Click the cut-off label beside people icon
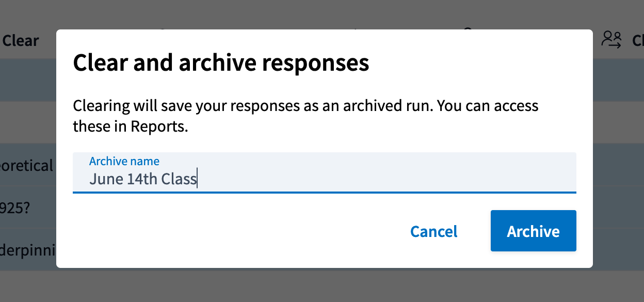The image size is (644, 302). point(638,40)
